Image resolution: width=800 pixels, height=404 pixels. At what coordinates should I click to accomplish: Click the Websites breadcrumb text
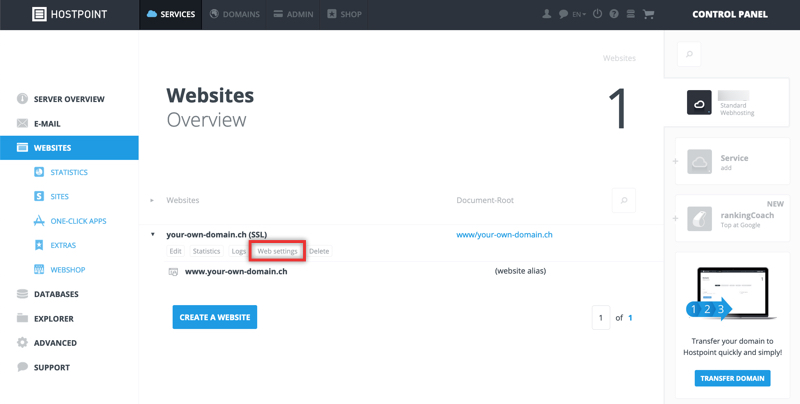point(619,58)
